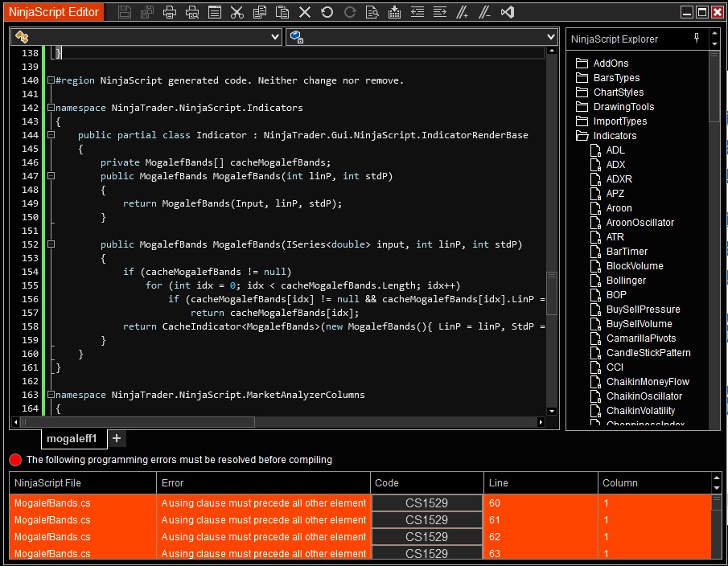The width and height of the screenshot is (728, 566).
Task: Click the Paste clipboard icon
Action: [282, 12]
